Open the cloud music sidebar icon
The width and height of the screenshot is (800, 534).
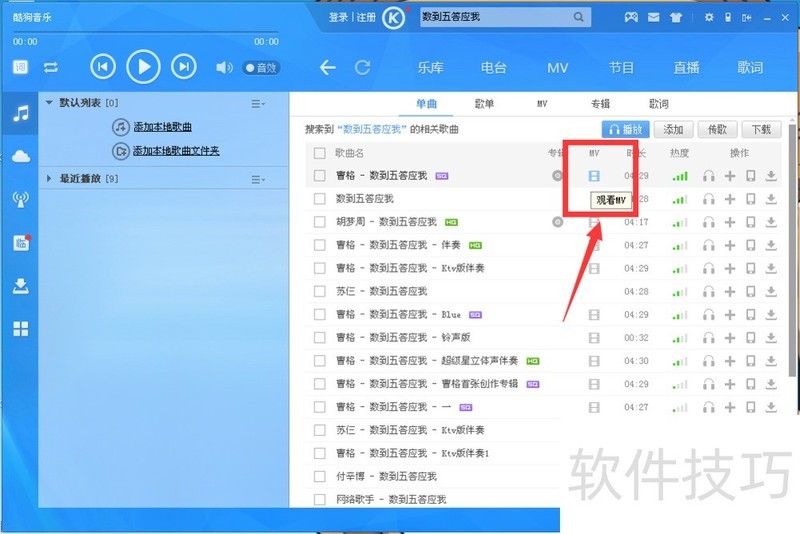click(x=20, y=156)
